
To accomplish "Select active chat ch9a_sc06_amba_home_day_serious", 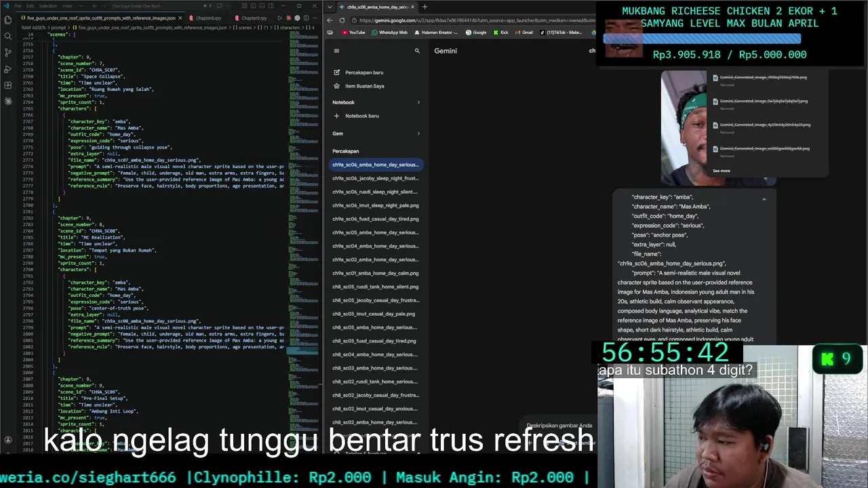I will [x=375, y=165].
